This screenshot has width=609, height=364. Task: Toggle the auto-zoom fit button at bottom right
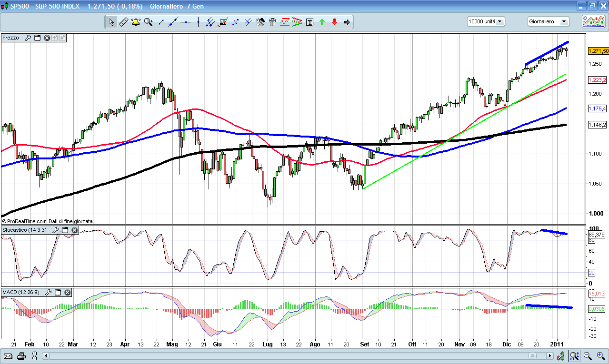pos(575,356)
